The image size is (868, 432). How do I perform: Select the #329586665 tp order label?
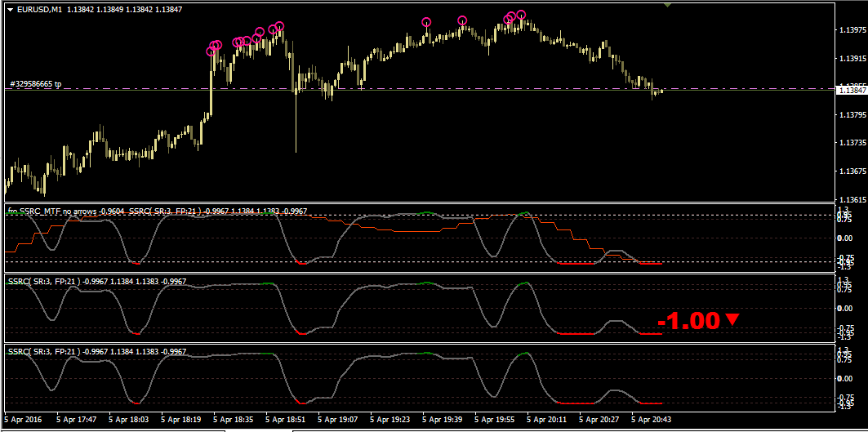click(36, 84)
